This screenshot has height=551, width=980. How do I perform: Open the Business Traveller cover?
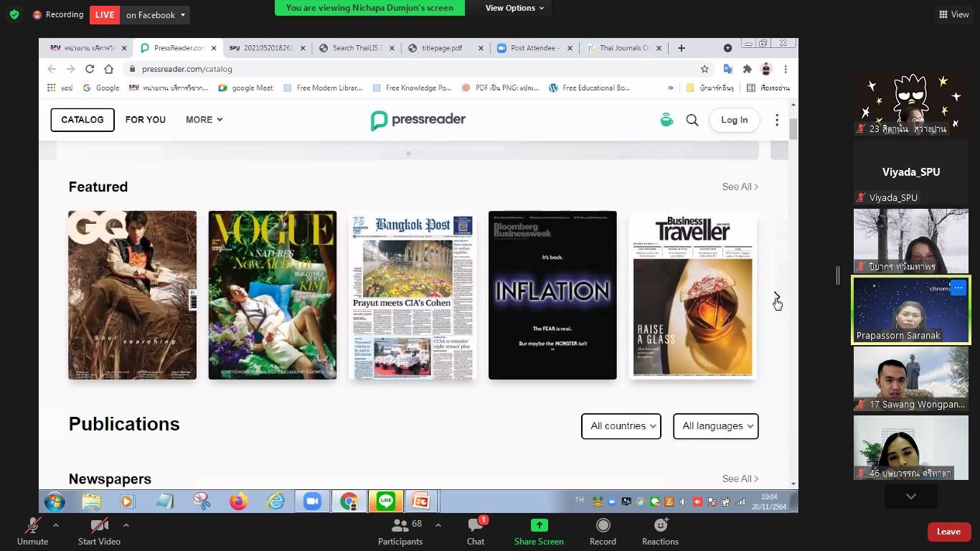[x=693, y=295]
